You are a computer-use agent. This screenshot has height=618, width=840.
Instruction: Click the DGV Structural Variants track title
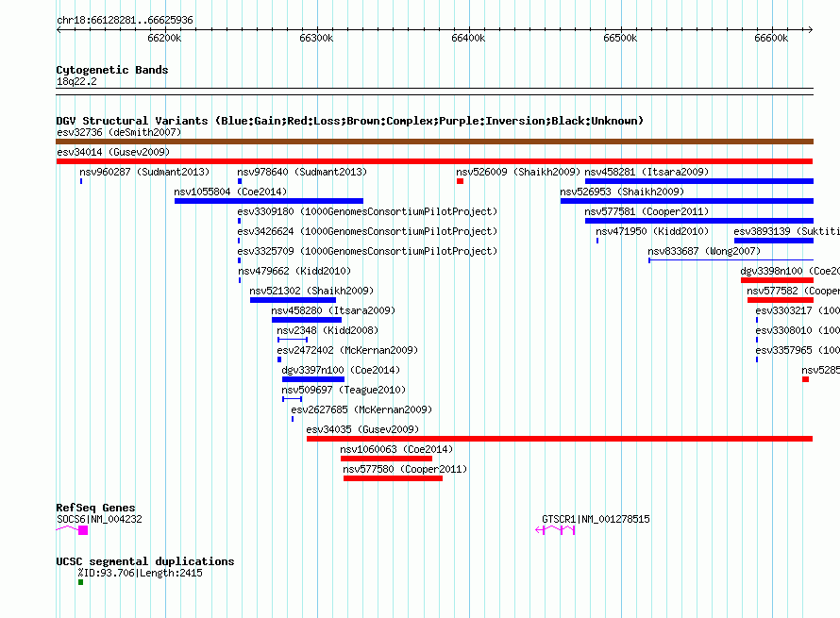350,121
